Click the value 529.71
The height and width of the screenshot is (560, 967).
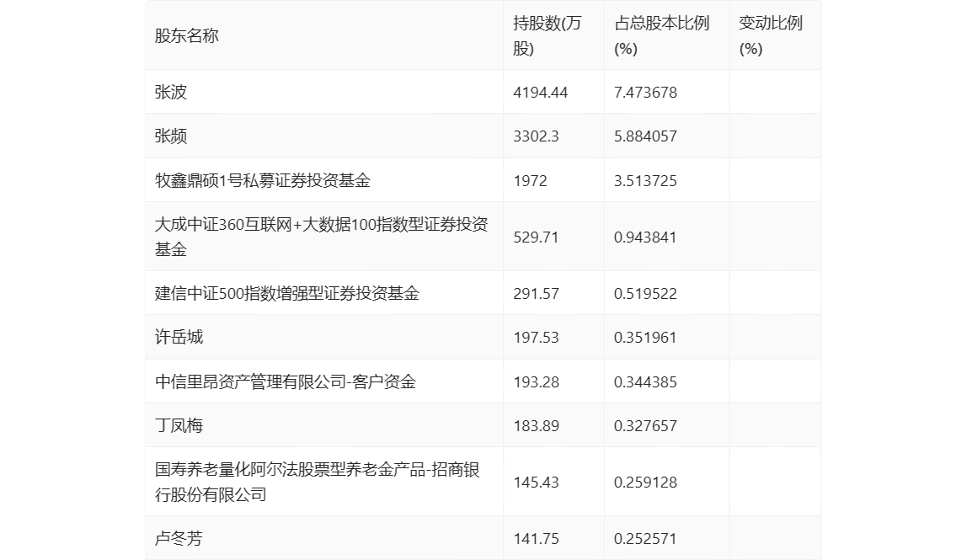[x=536, y=237]
